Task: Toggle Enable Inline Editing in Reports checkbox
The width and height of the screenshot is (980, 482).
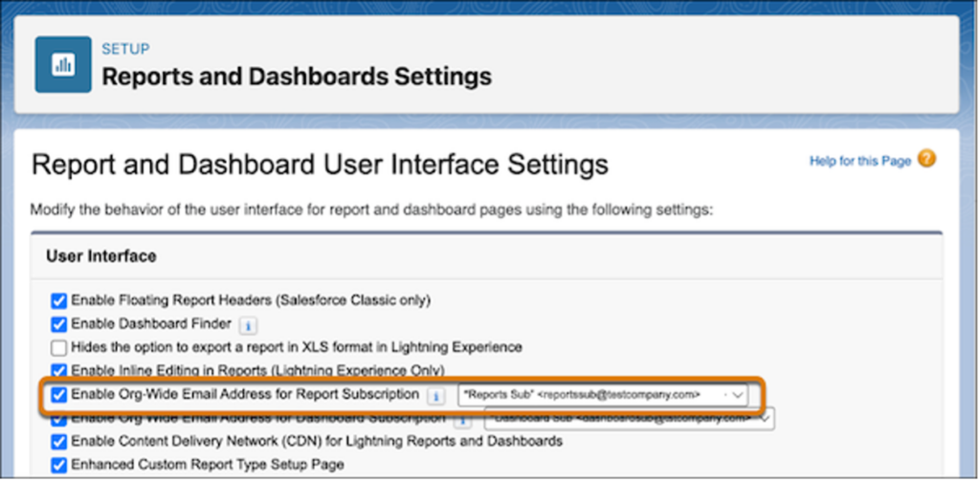Action: (58, 369)
